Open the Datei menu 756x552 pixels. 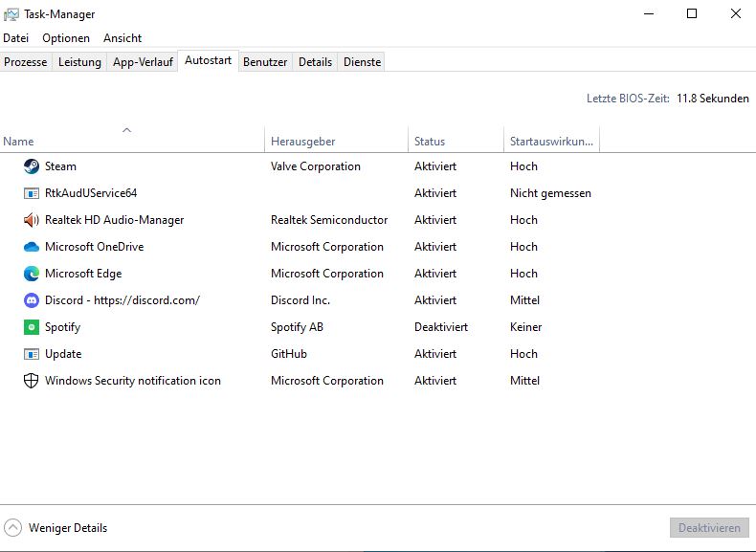(16, 38)
